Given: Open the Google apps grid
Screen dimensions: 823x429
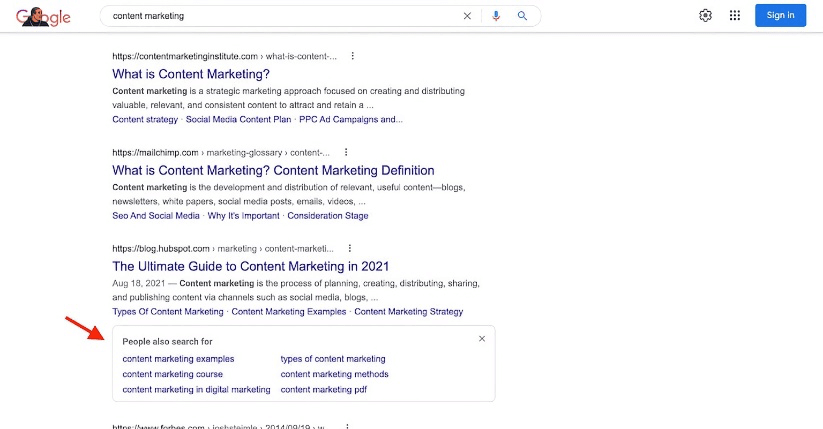Looking at the screenshot, I should [735, 16].
